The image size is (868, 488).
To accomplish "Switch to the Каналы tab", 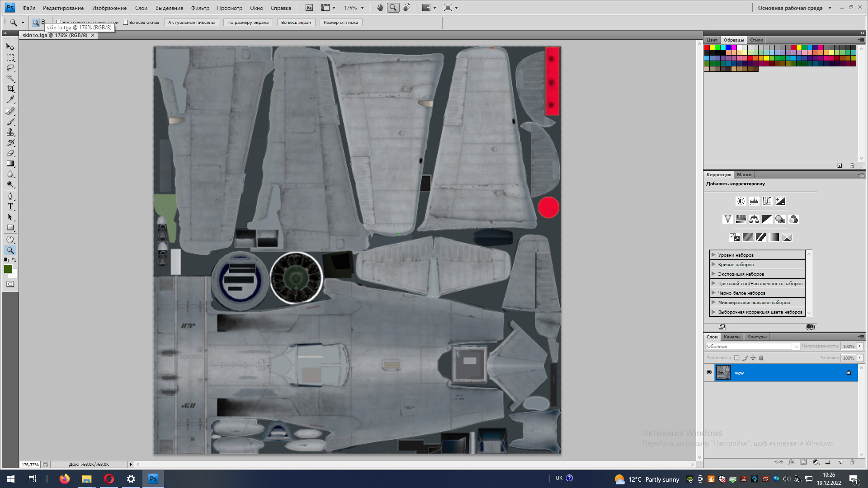I will click(731, 337).
